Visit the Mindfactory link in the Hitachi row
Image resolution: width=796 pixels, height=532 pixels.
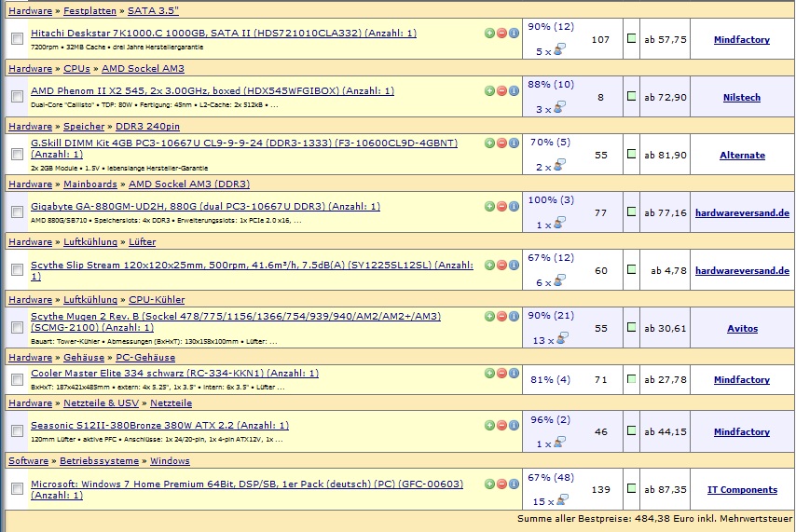pyautogui.click(x=742, y=39)
